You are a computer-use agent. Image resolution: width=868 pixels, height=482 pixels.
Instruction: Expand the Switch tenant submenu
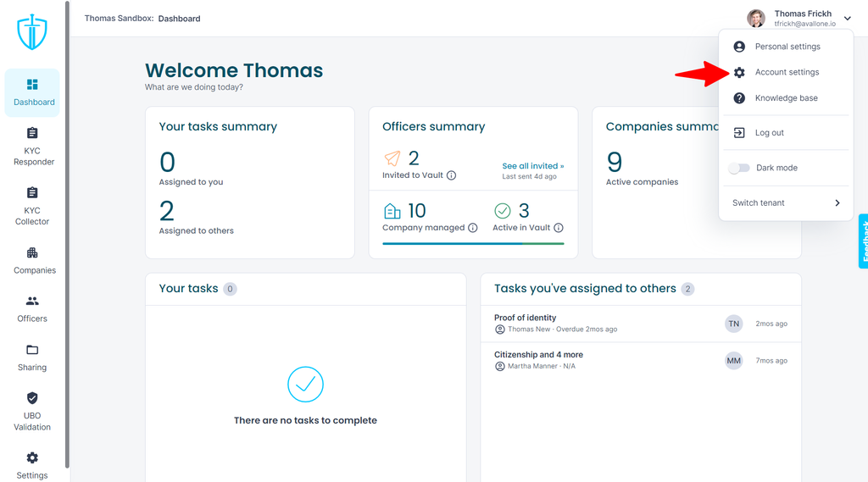[786, 203]
